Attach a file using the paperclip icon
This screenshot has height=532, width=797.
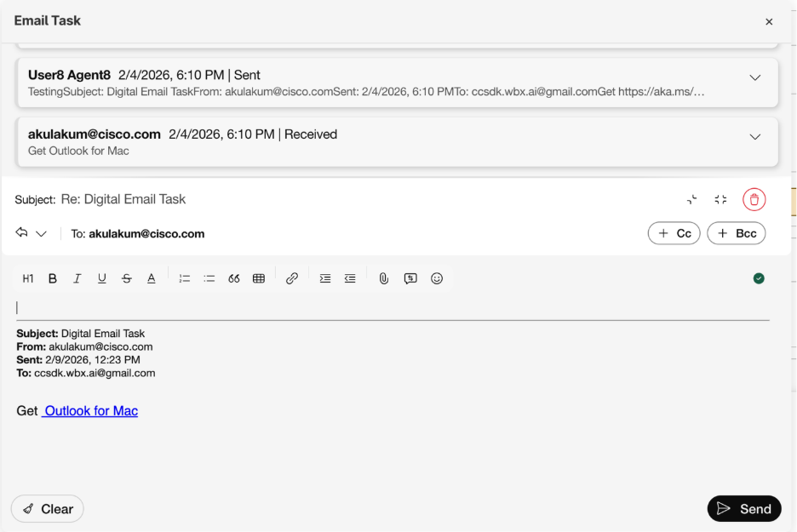point(382,278)
